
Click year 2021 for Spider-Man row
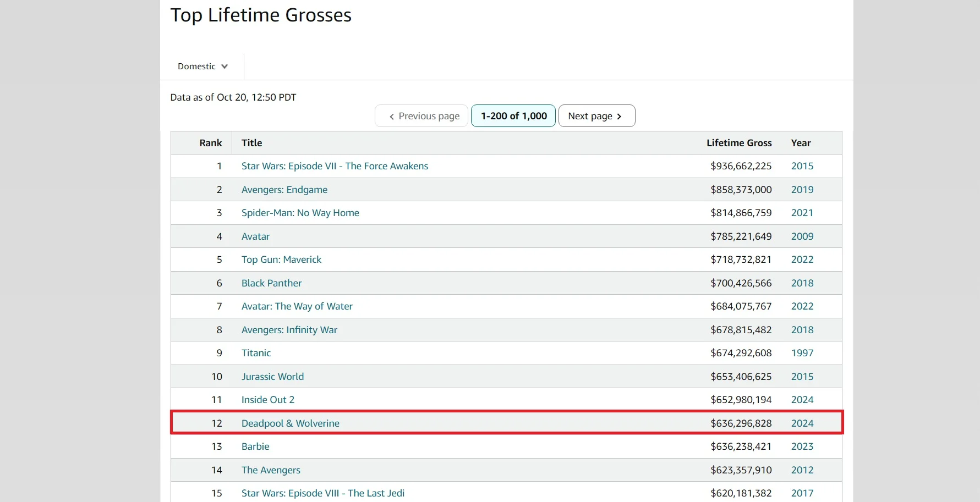click(x=802, y=213)
